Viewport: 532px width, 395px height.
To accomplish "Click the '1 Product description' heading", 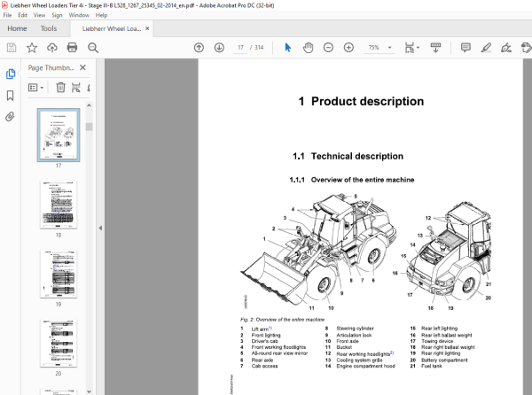I will pyautogui.click(x=361, y=101).
